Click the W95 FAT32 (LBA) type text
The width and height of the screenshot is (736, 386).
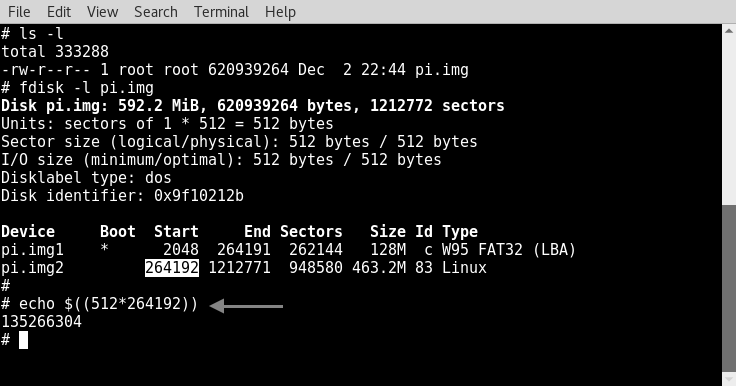509,250
